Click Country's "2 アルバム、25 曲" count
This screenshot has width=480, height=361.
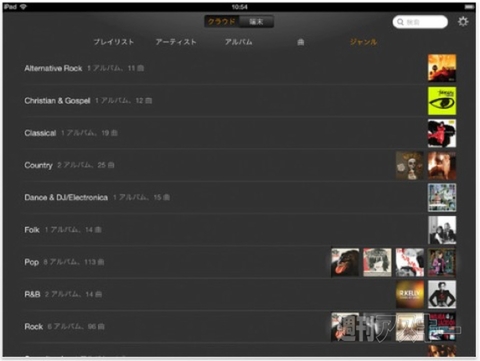[86, 165]
